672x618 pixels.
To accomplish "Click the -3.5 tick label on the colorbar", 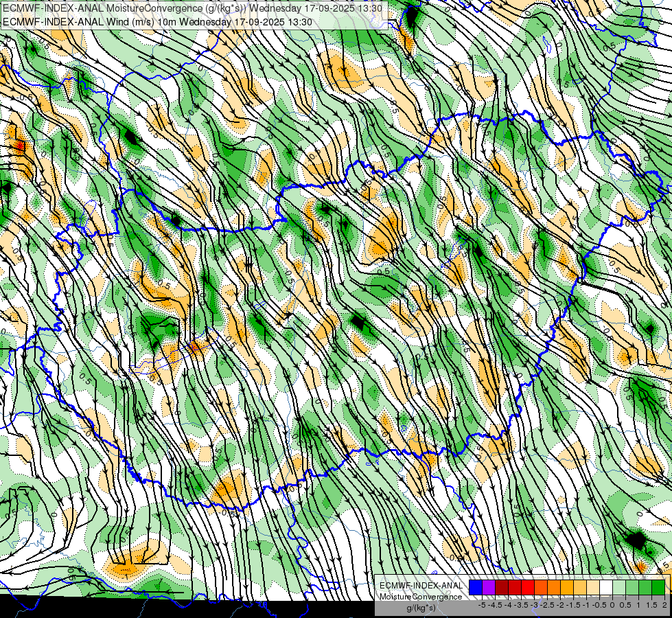I will coord(521,605).
